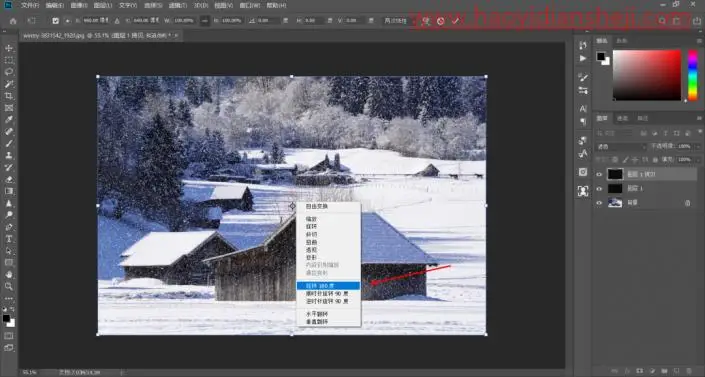Choose 垂直翻转 in context menu
Screen dimensions: 705x377
tap(328, 322)
